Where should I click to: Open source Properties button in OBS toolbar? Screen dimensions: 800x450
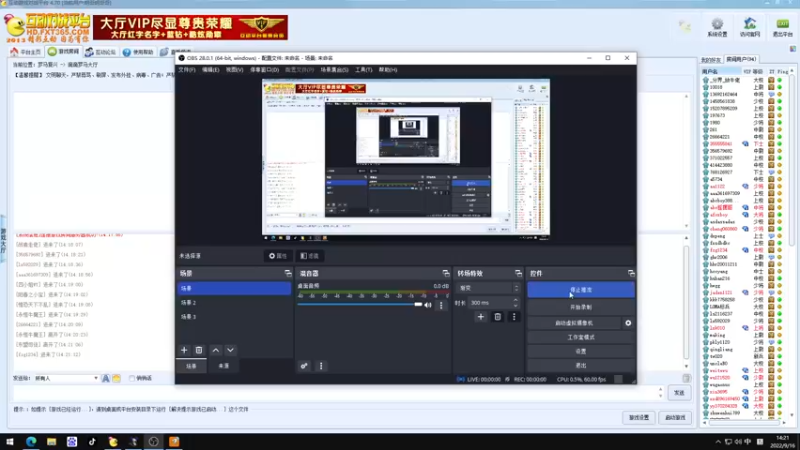278,256
